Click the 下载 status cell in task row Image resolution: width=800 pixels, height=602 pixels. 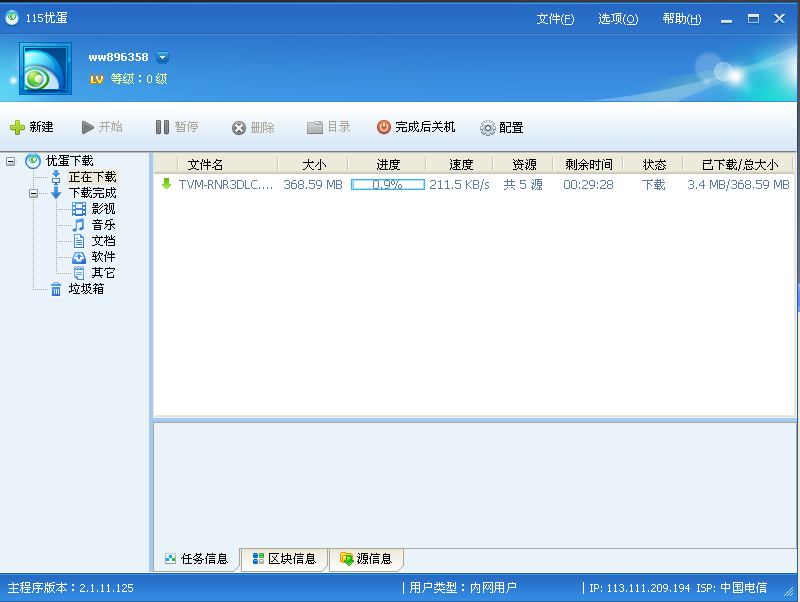654,184
